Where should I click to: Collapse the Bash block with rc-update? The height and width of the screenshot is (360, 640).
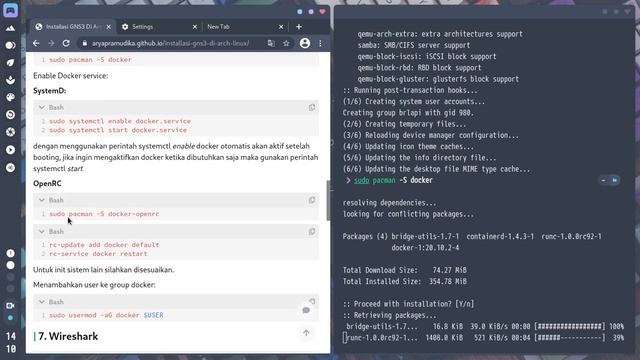[42, 231]
